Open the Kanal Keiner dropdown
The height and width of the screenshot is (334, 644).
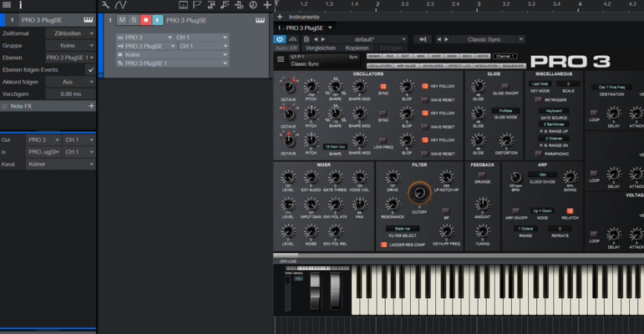[60, 164]
